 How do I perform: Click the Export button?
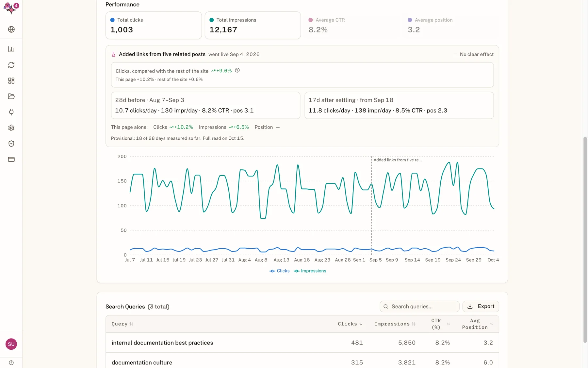(x=481, y=307)
